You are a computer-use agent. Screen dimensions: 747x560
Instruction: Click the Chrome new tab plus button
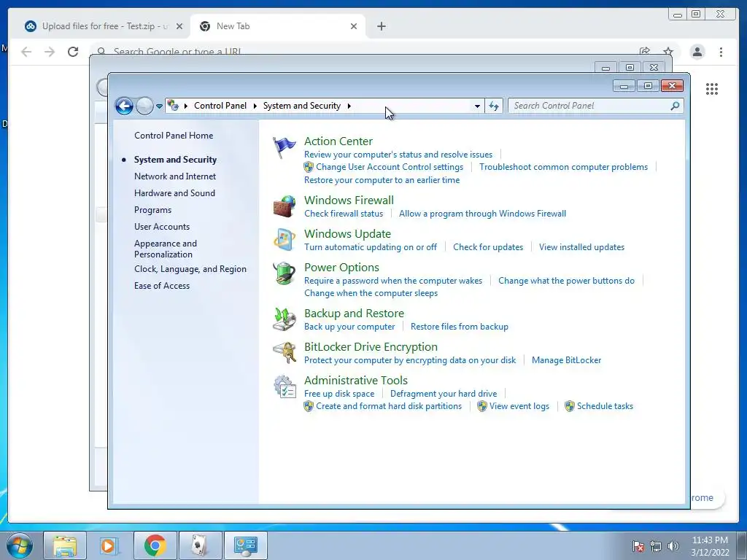(x=381, y=26)
